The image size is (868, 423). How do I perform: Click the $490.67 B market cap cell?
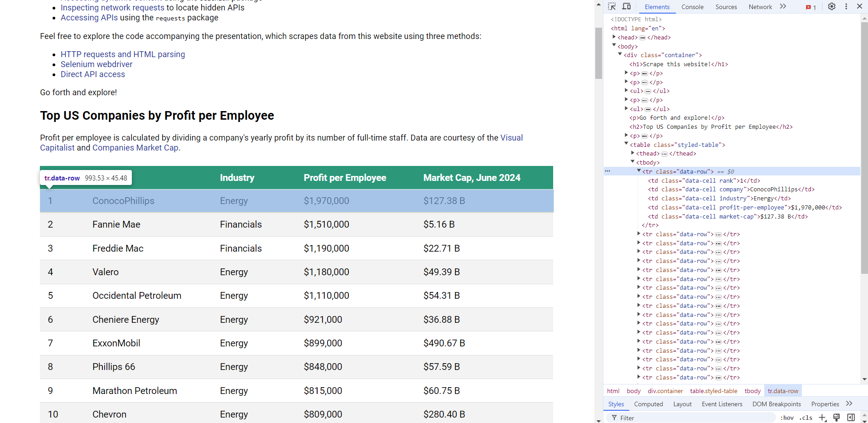(x=444, y=343)
